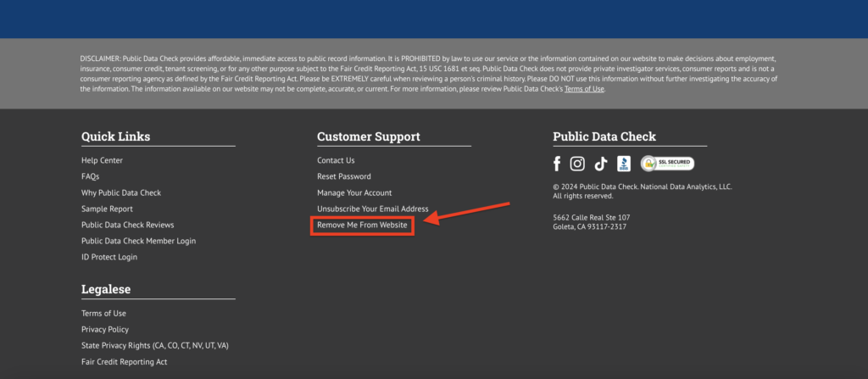The width and height of the screenshot is (868, 379).
Task: Open Public Data Check Reviews
Action: tap(127, 225)
